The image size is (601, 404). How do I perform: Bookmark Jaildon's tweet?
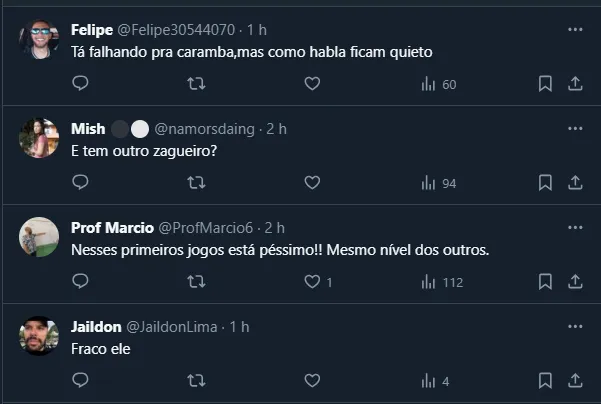click(545, 381)
